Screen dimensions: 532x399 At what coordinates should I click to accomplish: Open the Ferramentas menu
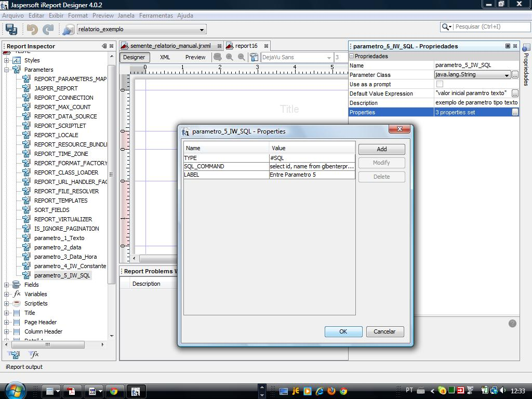tap(156, 16)
